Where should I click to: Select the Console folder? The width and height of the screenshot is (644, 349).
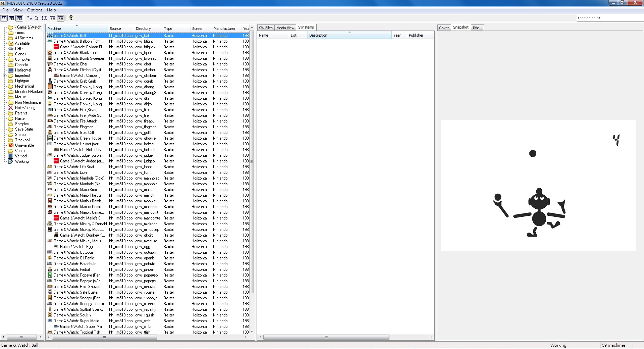(x=18, y=65)
